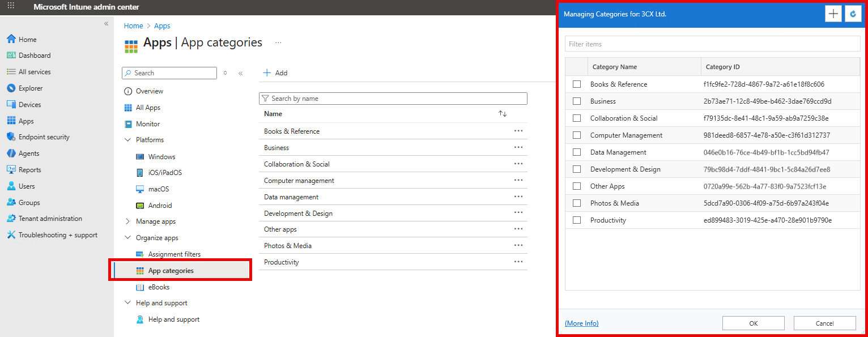This screenshot has height=337, width=868.
Task: Collapse the Organize apps section
Action: click(127, 237)
